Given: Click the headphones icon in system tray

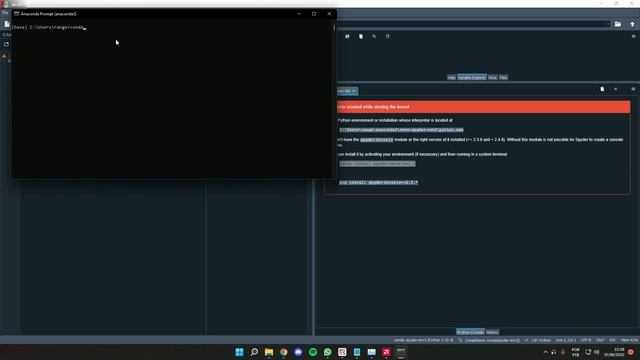Looking at the screenshot, I should coord(554,352).
